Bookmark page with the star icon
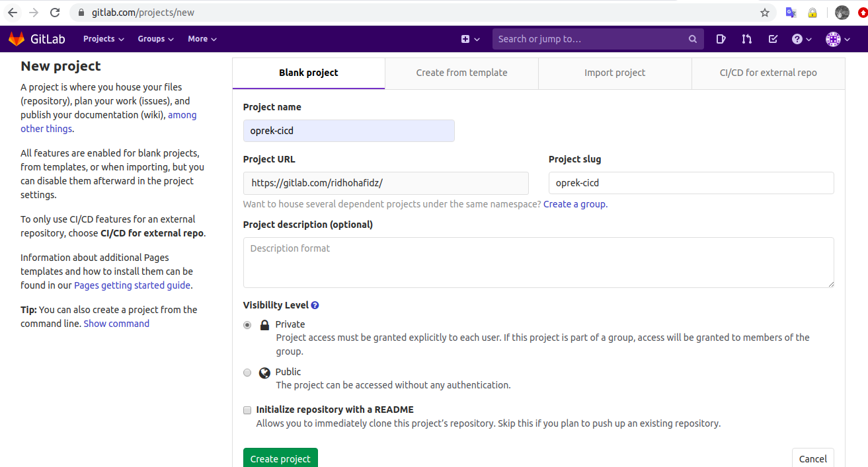868x467 pixels. tap(765, 12)
